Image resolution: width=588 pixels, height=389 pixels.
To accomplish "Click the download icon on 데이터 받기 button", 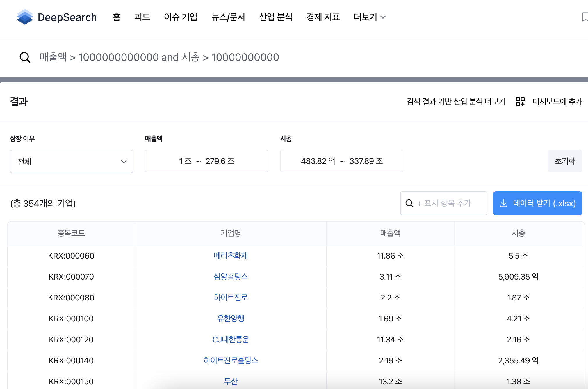I will point(503,203).
